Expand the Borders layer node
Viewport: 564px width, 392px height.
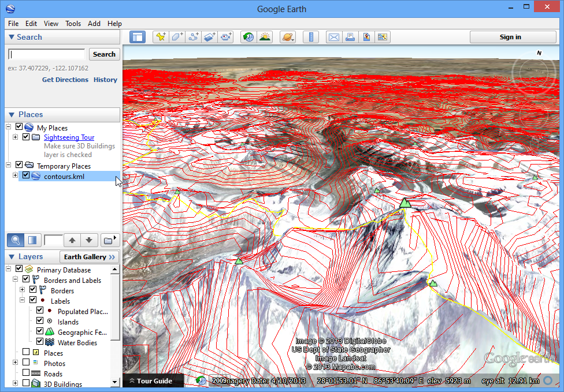23,290
